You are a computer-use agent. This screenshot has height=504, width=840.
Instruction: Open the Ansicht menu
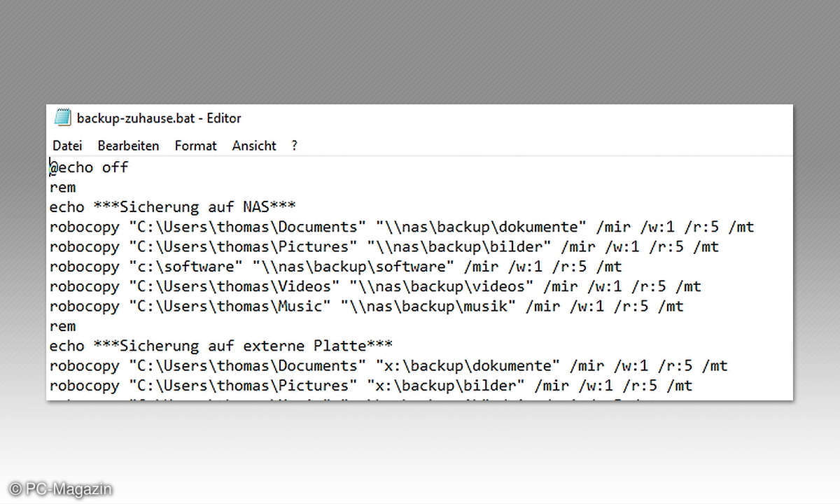coord(254,146)
